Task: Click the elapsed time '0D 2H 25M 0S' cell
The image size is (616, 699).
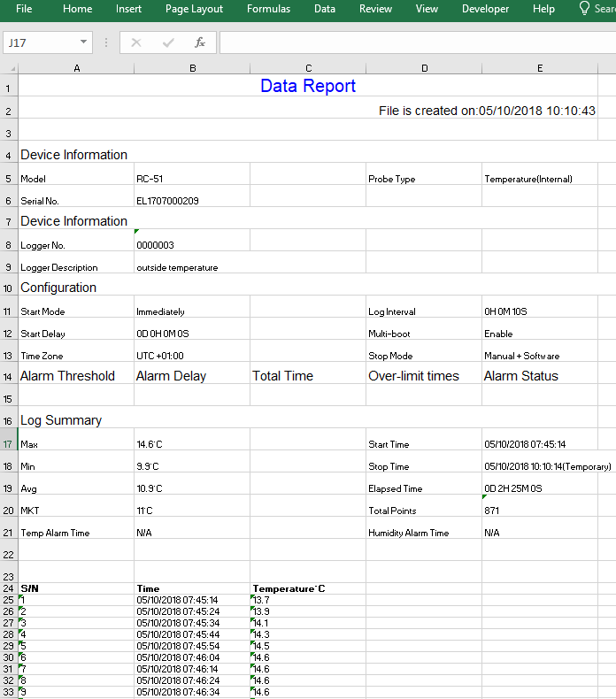Action: [540, 484]
